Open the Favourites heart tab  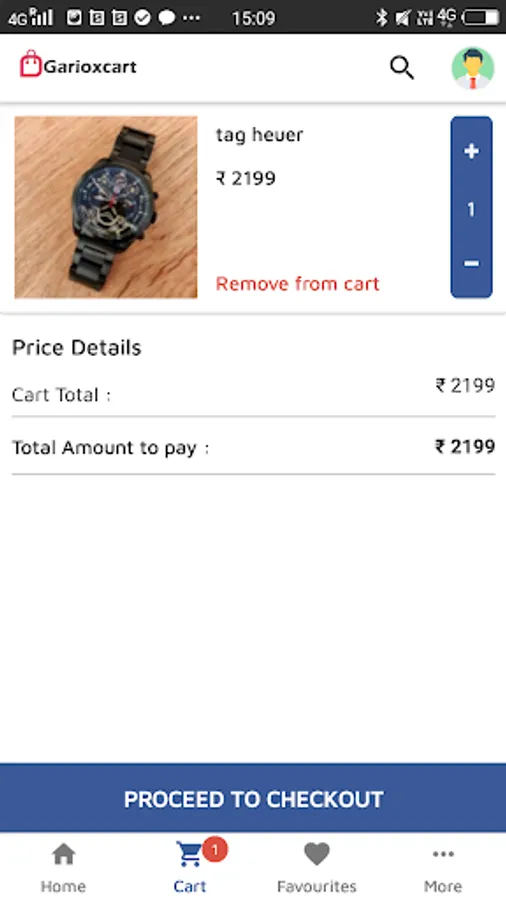pyautogui.click(x=317, y=868)
